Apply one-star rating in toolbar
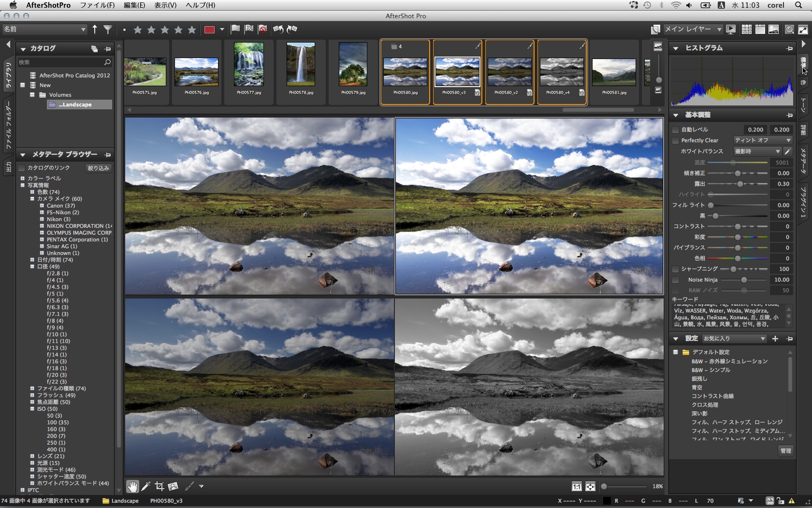 pos(138,30)
